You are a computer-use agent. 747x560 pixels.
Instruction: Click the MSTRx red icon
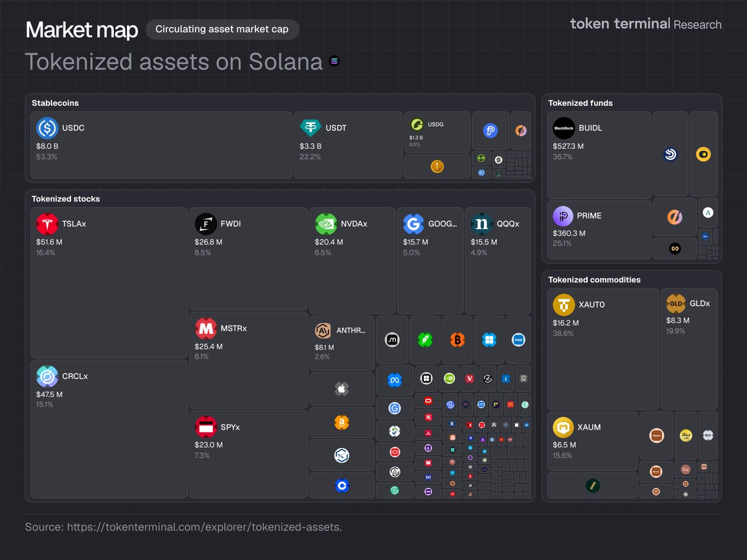[x=205, y=329]
